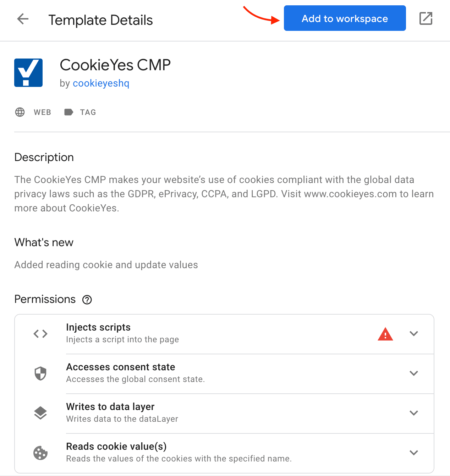Screen dimensions: 450x476
Task: Click the consent state shield icon
Action: (40, 373)
